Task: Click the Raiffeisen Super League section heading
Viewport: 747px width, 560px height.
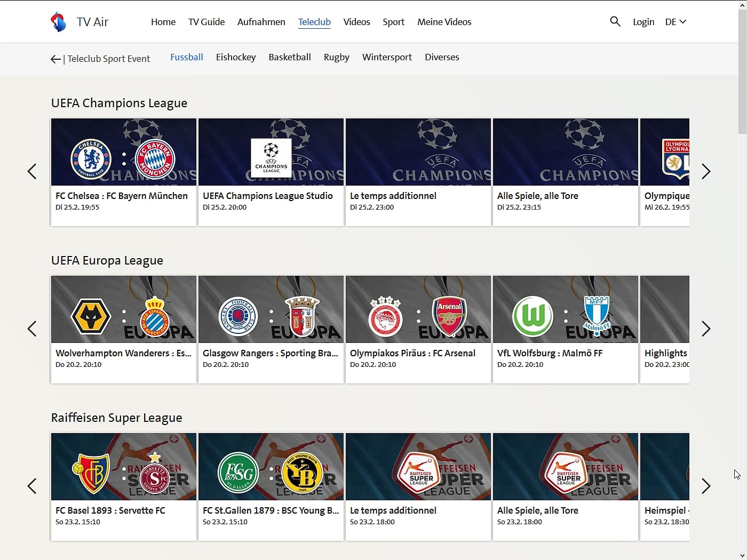Action: pyautogui.click(x=117, y=418)
